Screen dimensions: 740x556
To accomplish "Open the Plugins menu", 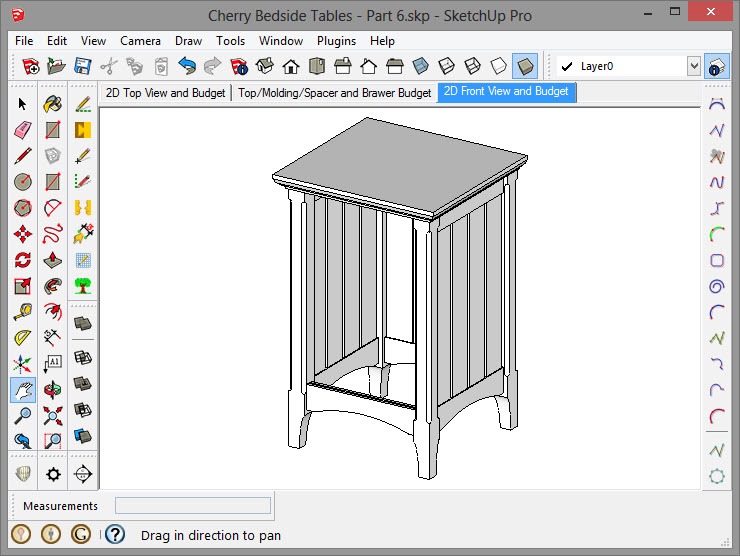I will [x=336, y=41].
